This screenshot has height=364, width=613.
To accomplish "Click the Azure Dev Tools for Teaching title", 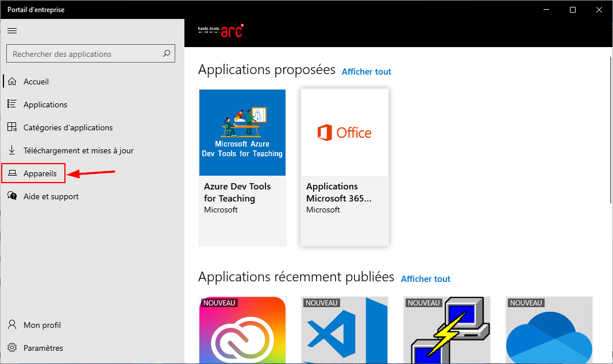I will pos(237,192).
